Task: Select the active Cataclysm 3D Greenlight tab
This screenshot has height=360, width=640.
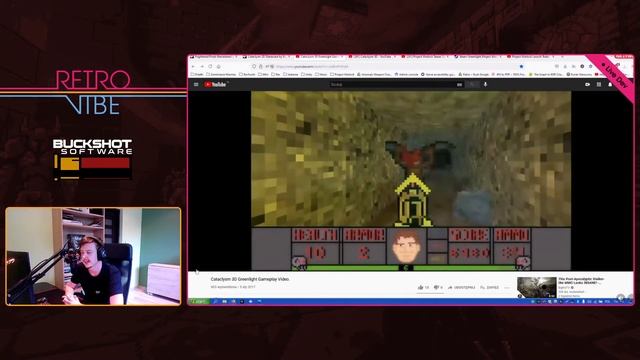Action: click(x=320, y=57)
